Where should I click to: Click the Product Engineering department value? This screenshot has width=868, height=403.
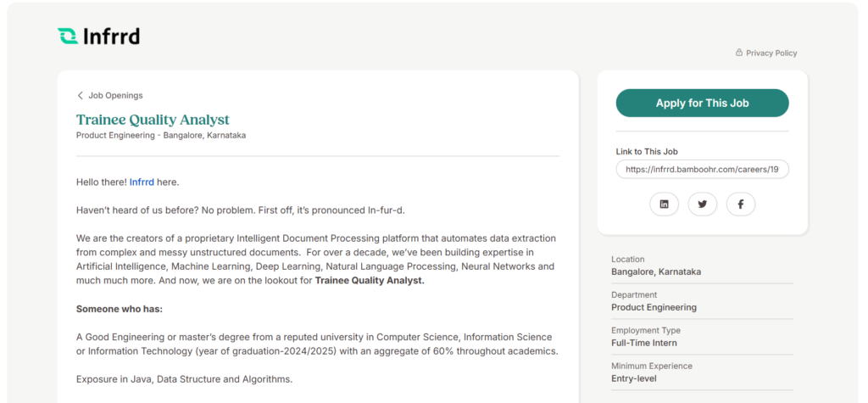[x=654, y=307]
